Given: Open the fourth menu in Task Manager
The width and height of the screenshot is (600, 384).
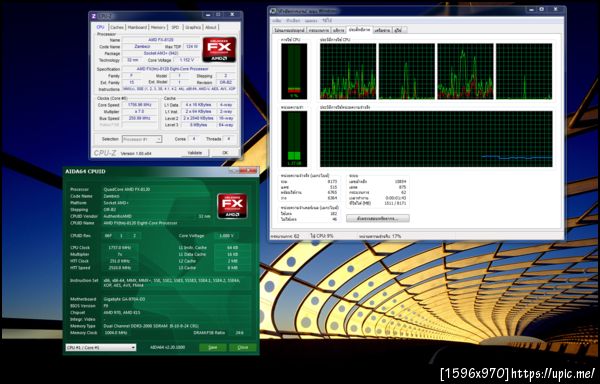Looking at the screenshot, I should tap(326, 21).
